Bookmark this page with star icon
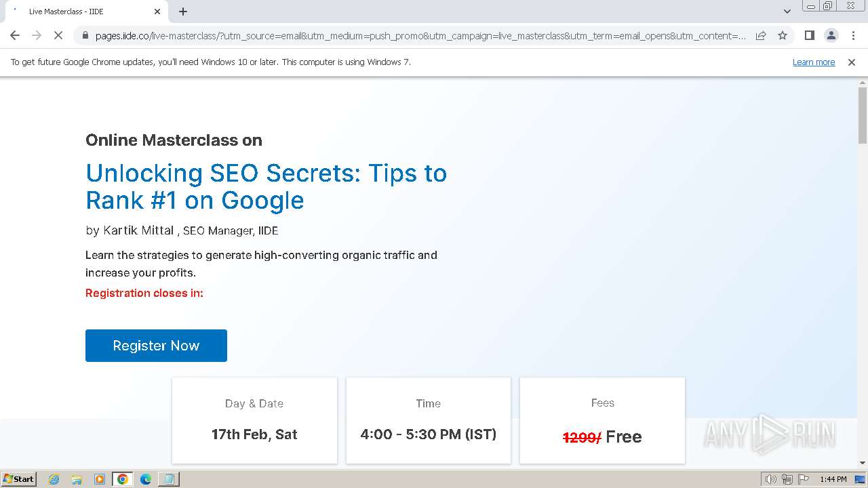Screen dimensions: 868x488 pos(783,35)
